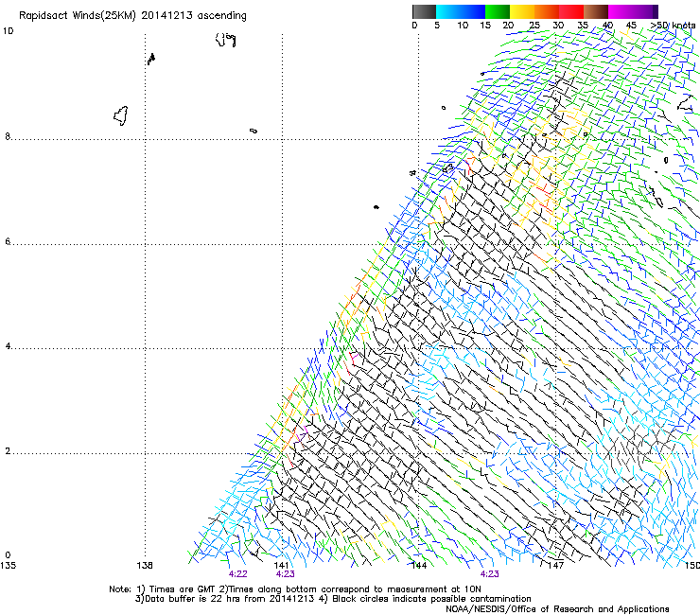Image resolution: width=700 pixels, height=615 pixels.
Task: Click the longitude axis label '135'
Action: click(x=8, y=566)
